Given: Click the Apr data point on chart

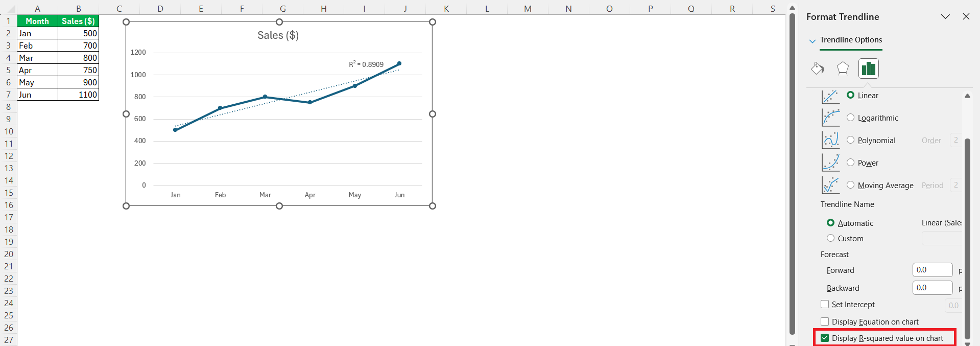Looking at the screenshot, I should 310,102.
